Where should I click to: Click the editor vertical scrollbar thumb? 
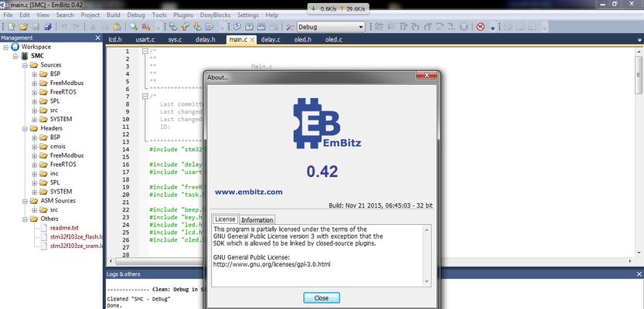pos(639,75)
